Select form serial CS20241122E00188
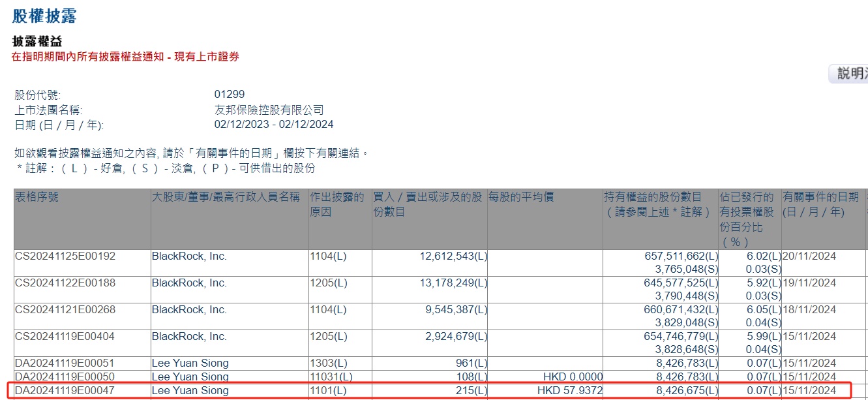 click(x=65, y=283)
